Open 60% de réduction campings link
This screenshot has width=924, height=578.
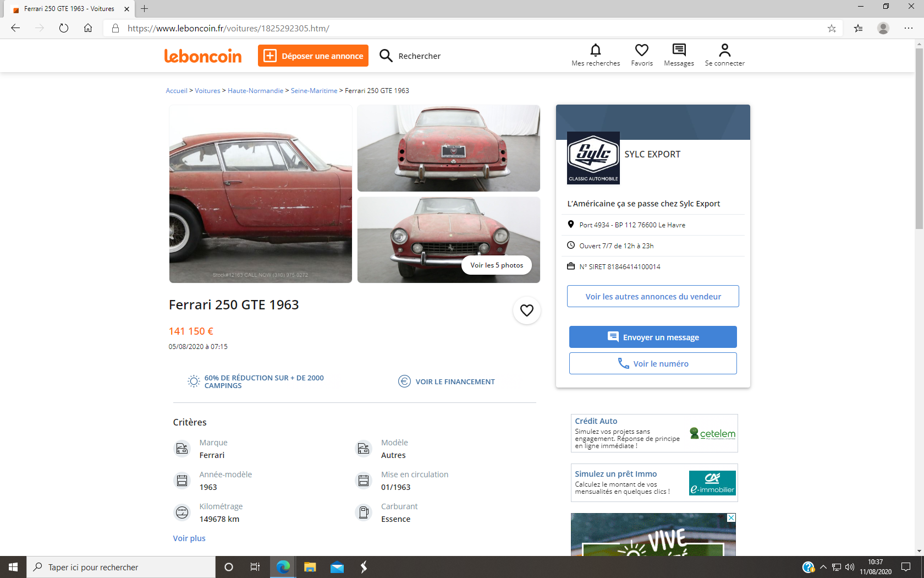click(x=256, y=381)
